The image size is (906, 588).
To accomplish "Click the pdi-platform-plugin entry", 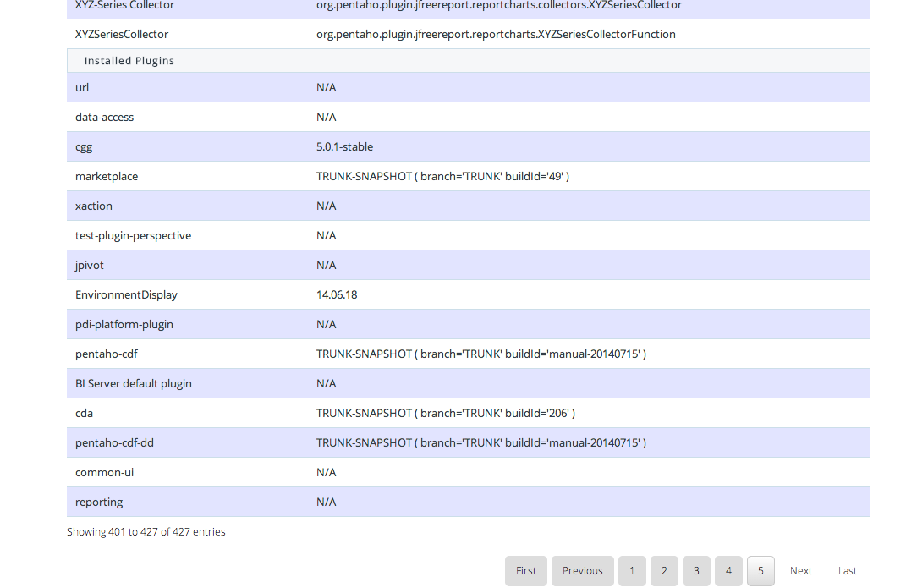I will pos(124,324).
